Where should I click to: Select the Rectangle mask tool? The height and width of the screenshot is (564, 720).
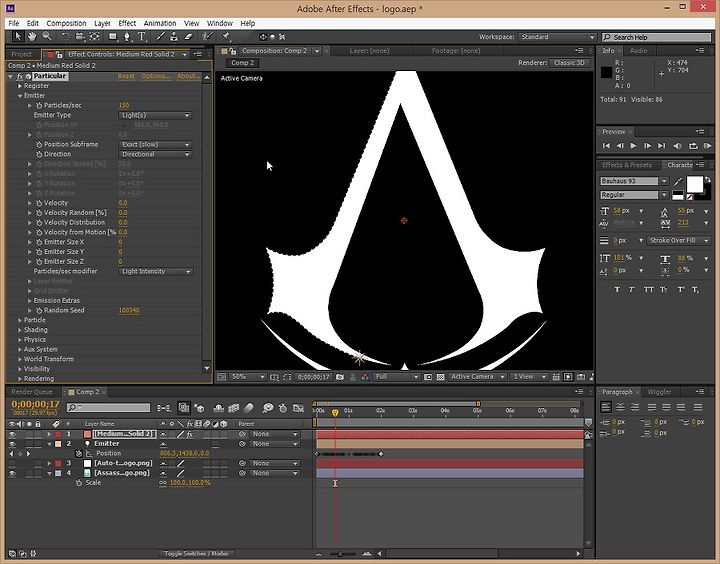pyautogui.click(x=112, y=36)
